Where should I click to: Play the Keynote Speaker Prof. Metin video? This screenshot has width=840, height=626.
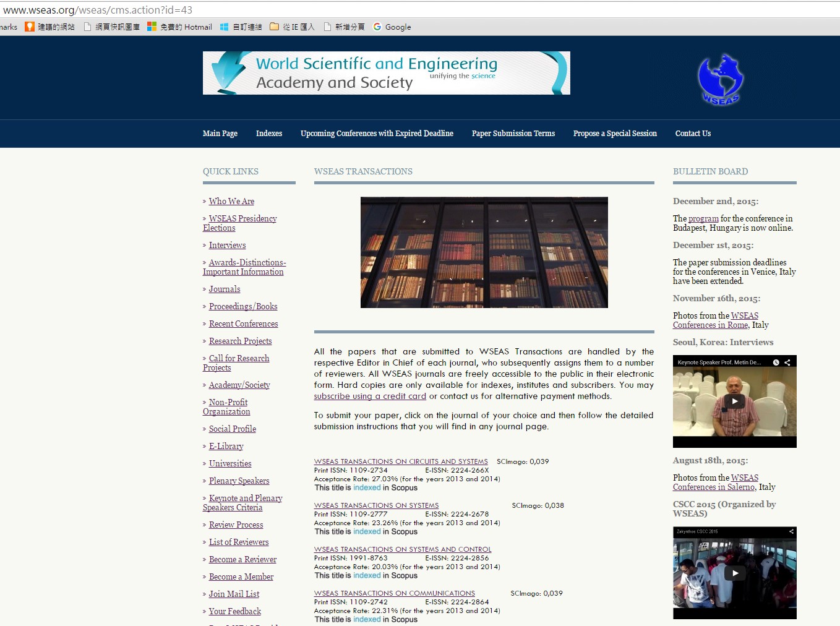(735, 401)
